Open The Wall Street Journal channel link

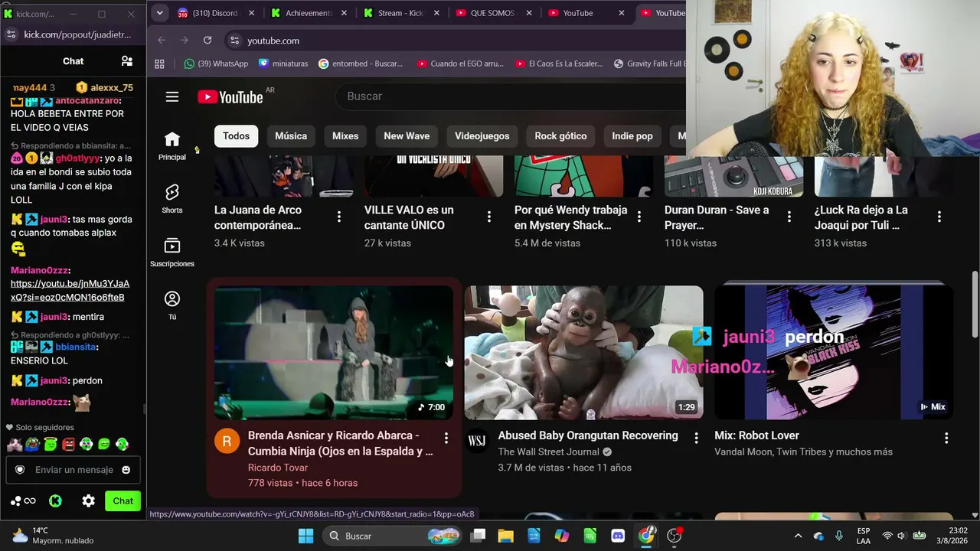(548, 452)
